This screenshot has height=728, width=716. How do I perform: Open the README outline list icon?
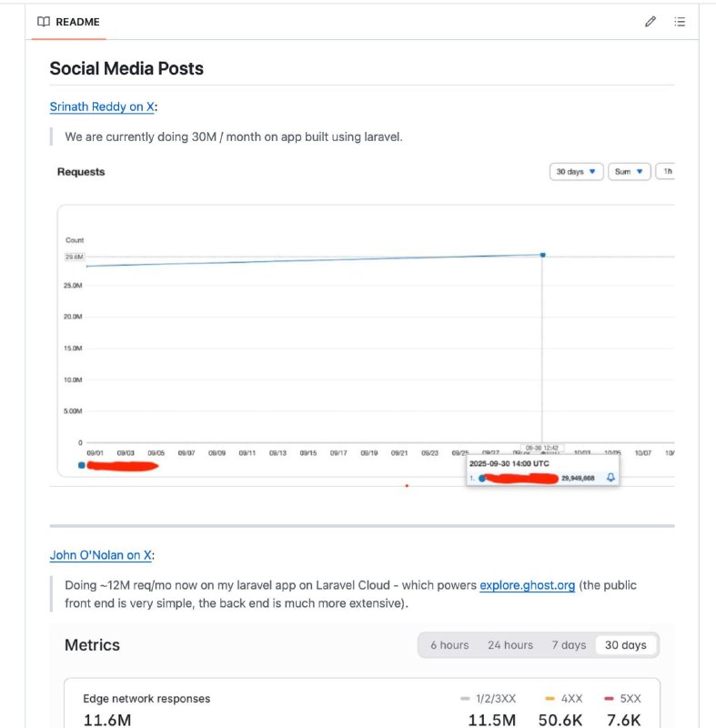point(679,22)
